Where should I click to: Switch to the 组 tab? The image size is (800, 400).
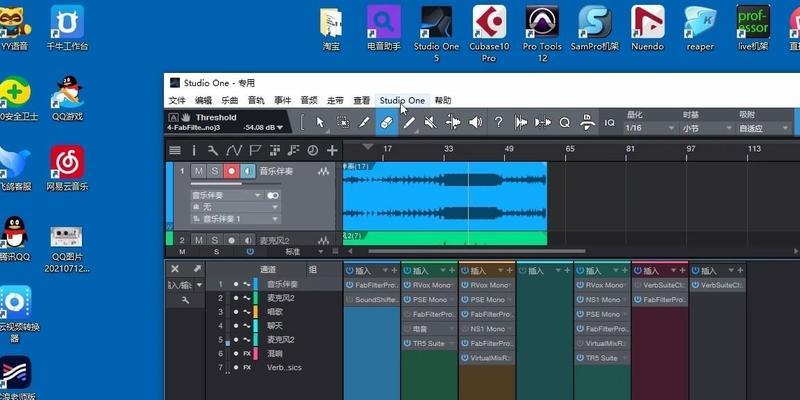click(312, 270)
